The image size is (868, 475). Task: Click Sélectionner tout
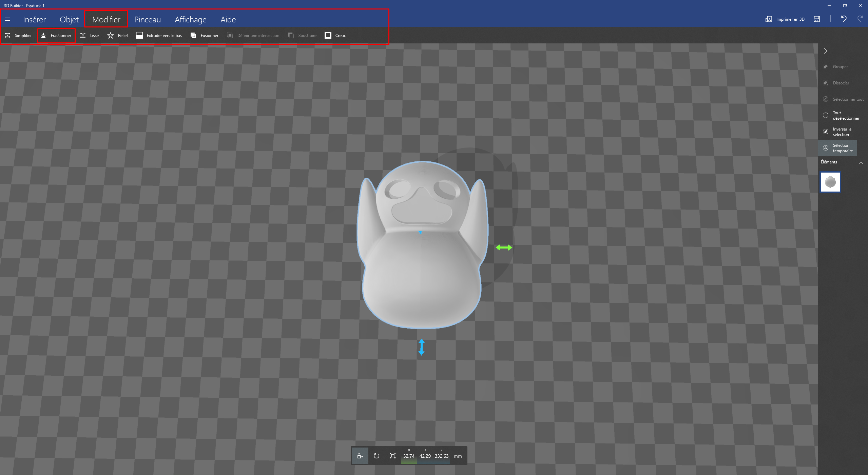point(843,99)
